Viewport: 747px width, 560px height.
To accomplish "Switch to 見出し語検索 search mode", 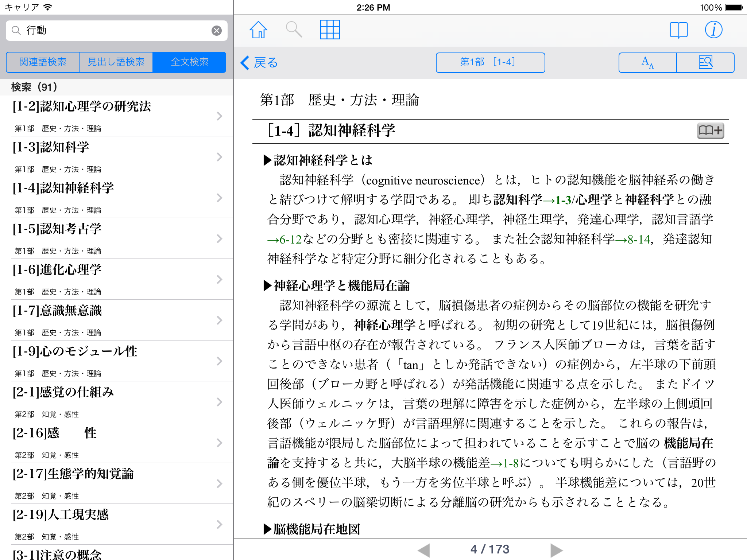I will point(116,62).
